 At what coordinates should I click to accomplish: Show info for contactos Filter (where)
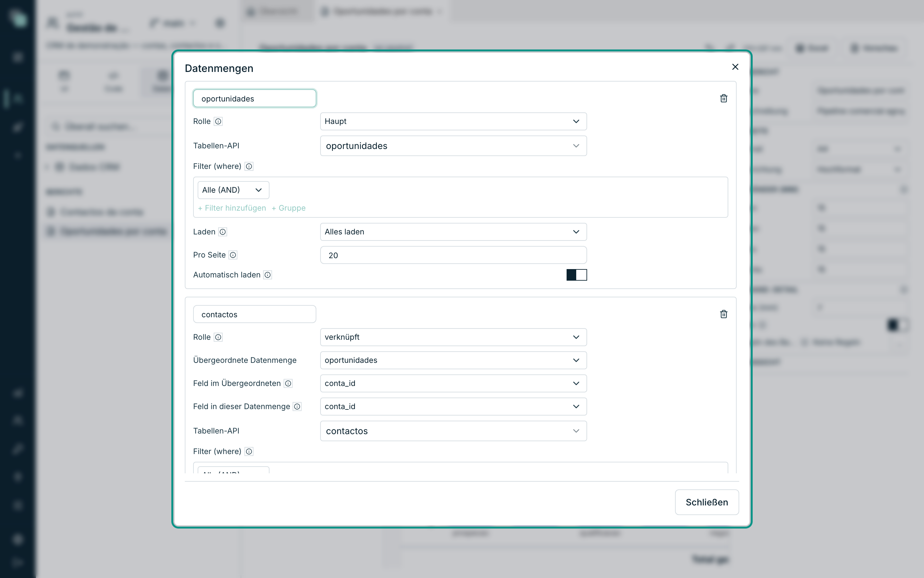pos(249,451)
